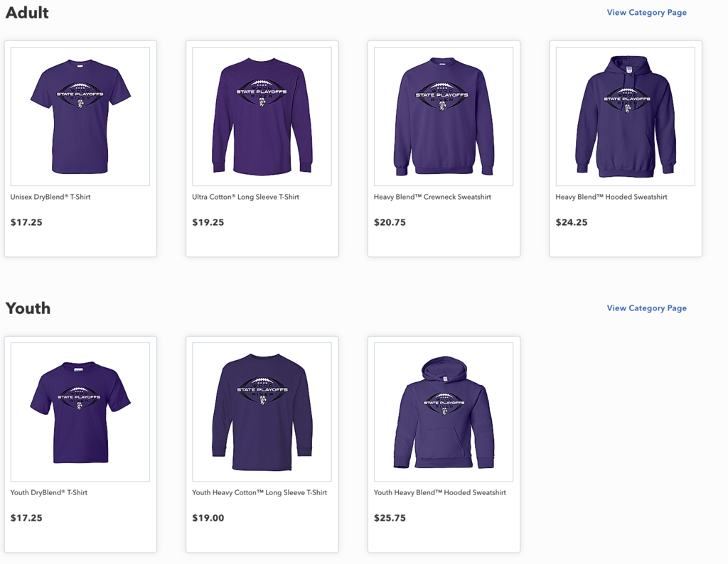The height and width of the screenshot is (564, 728).
Task: Click the Youth Heavy Blend™ Hooded Sweatshirt name
Action: (x=440, y=492)
